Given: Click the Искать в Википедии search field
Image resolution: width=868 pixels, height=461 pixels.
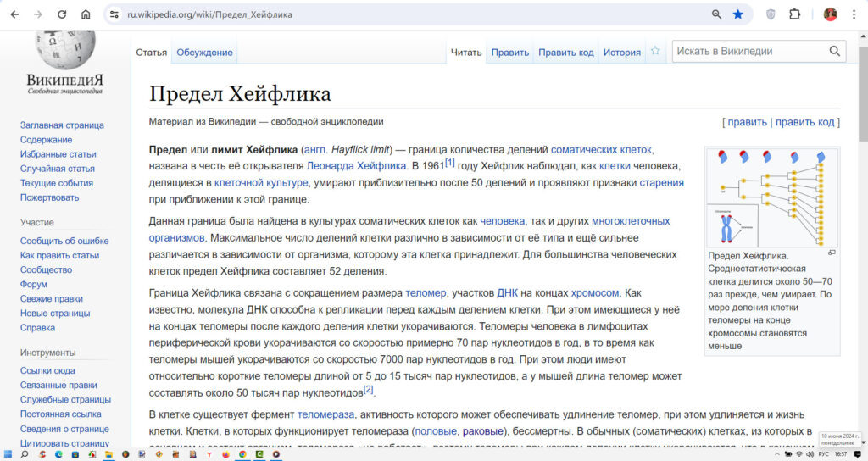Looking at the screenshot, I should pyautogui.click(x=750, y=51).
